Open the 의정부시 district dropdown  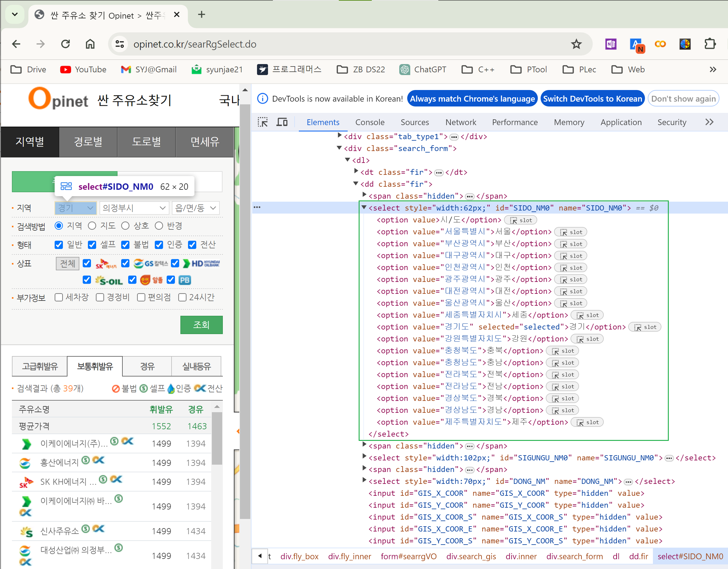(x=134, y=208)
